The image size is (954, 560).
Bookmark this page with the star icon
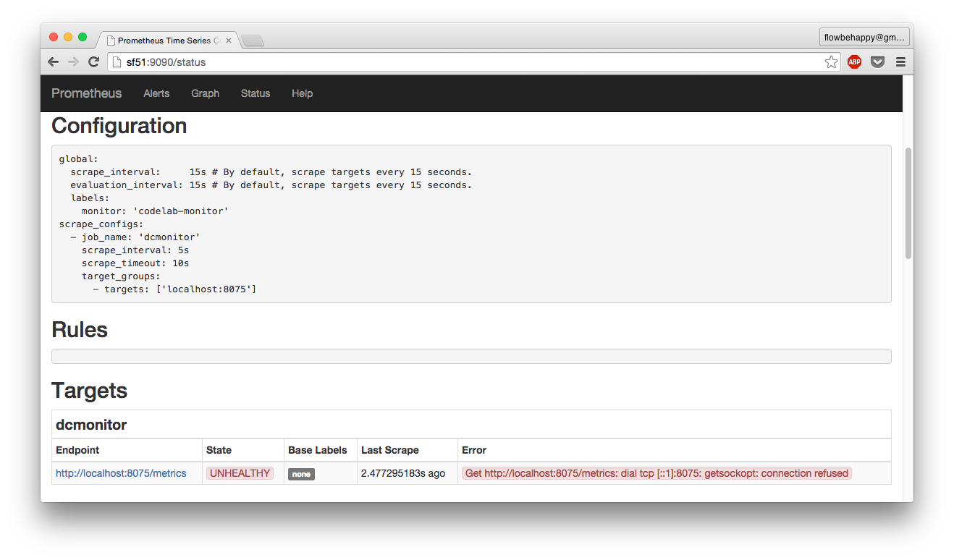(x=831, y=62)
